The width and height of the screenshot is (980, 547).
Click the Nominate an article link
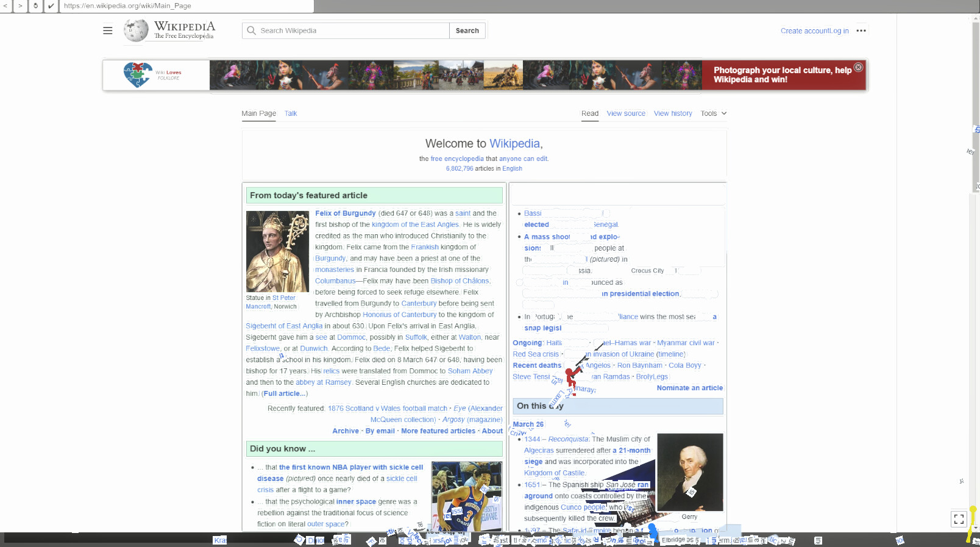[690, 388]
